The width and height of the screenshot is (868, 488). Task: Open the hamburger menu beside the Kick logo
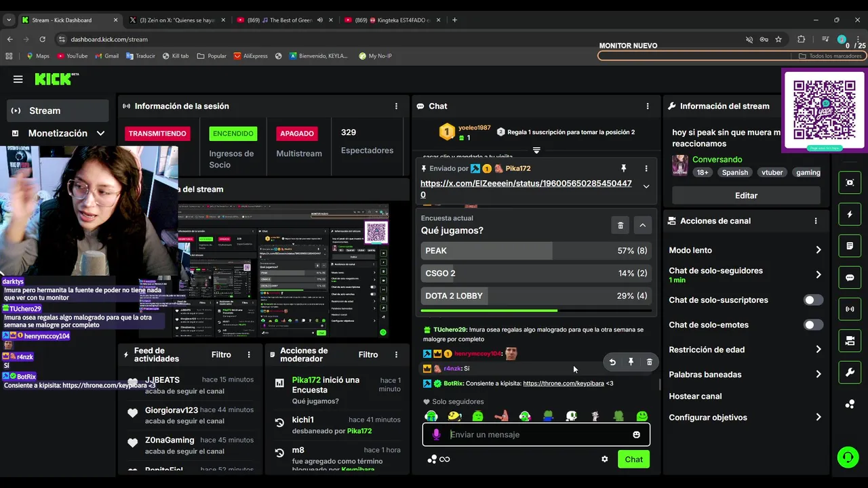[x=18, y=79]
